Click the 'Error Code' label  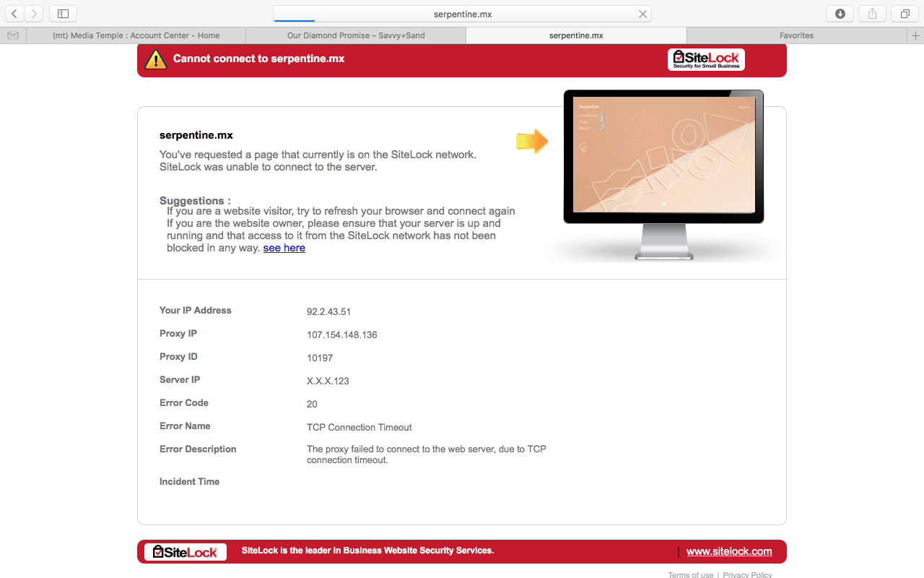pyautogui.click(x=184, y=403)
